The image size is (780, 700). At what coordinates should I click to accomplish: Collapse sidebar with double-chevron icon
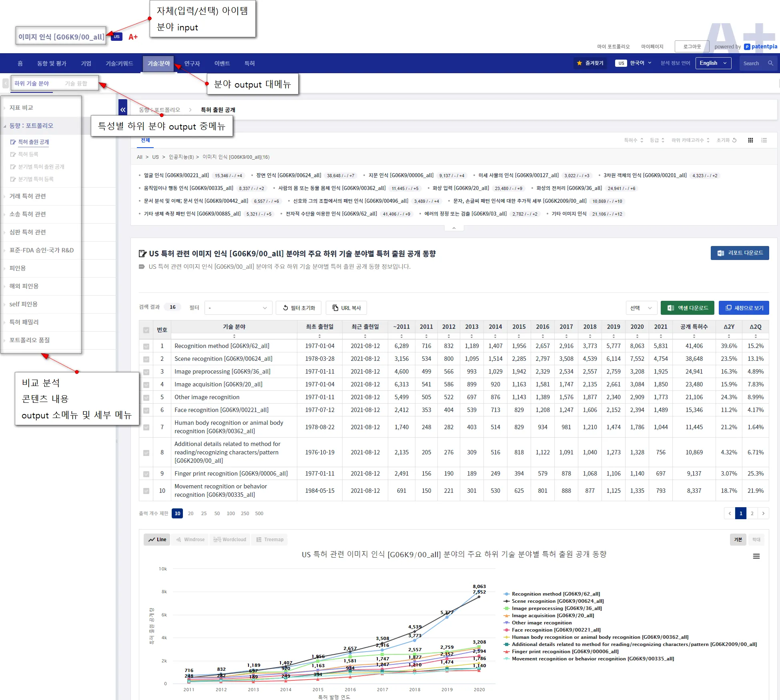(x=123, y=109)
